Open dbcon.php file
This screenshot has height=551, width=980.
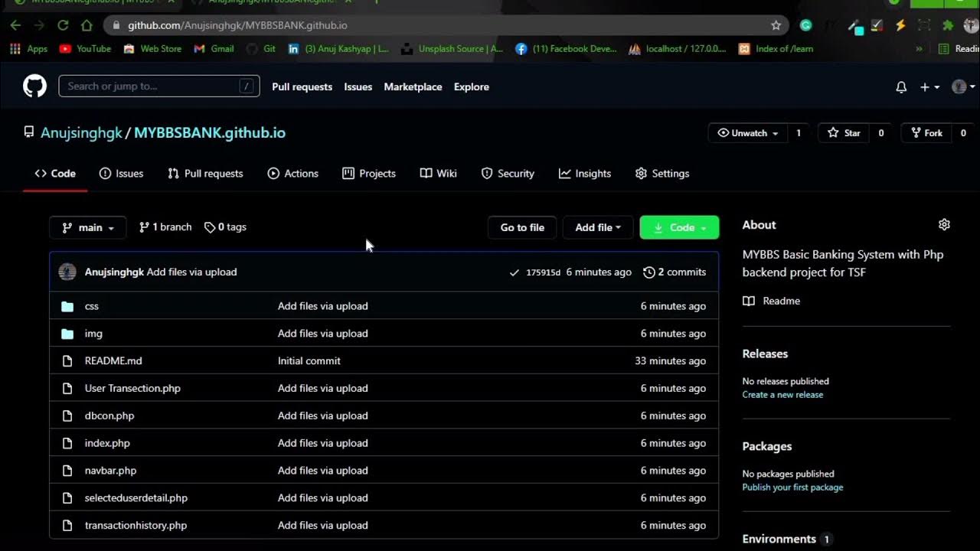click(109, 416)
